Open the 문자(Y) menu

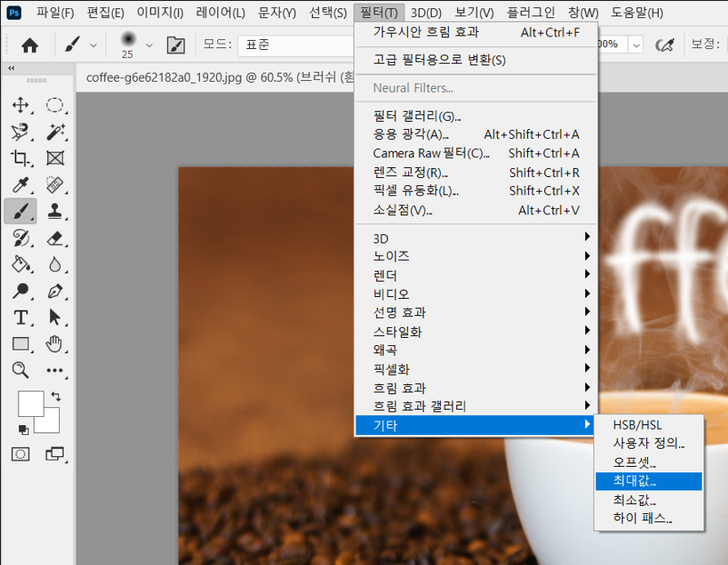(x=277, y=13)
